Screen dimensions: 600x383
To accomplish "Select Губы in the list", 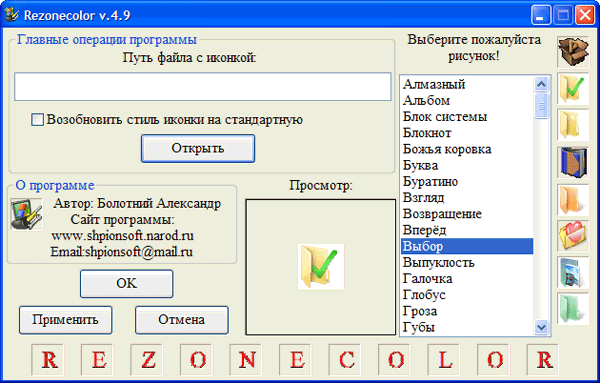I will coord(467,328).
